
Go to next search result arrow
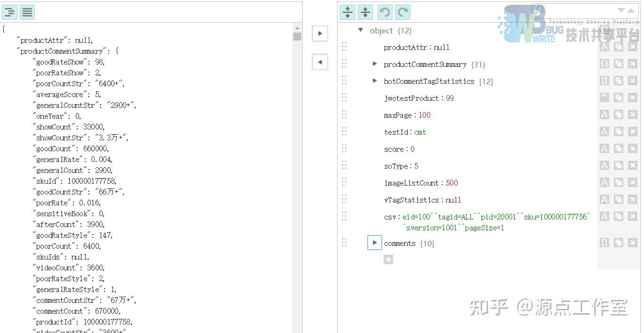tap(622, 10)
